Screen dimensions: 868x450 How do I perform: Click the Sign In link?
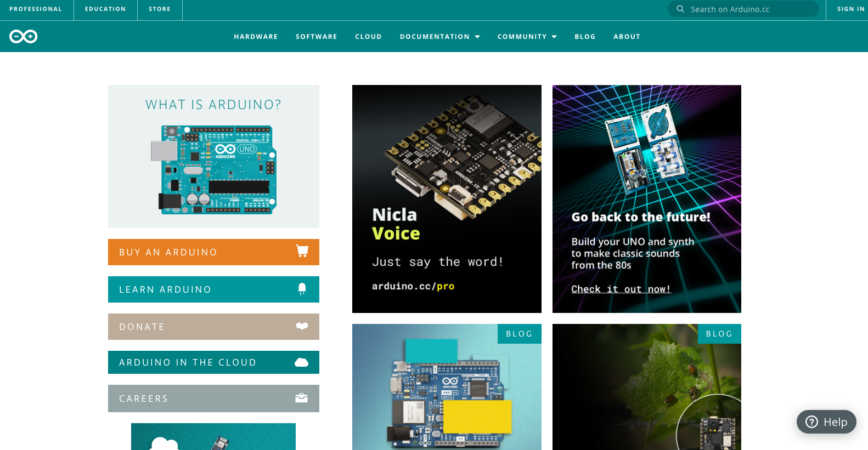click(850, 9)
